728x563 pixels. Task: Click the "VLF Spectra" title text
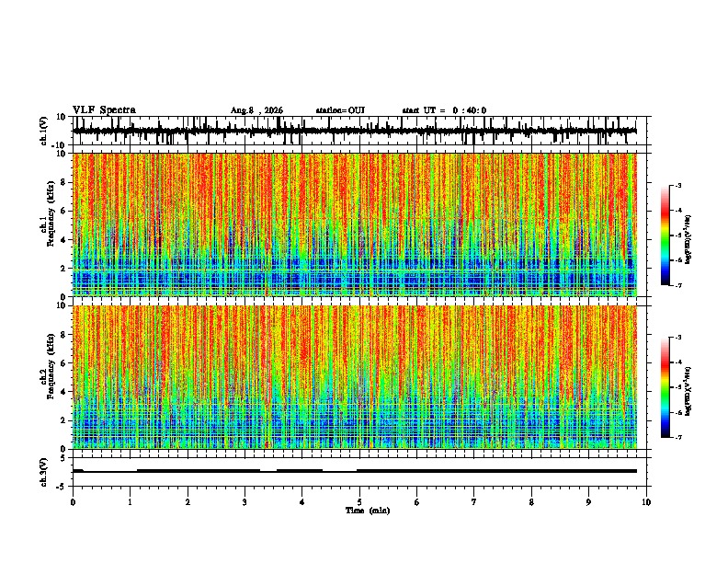[104, 110]
